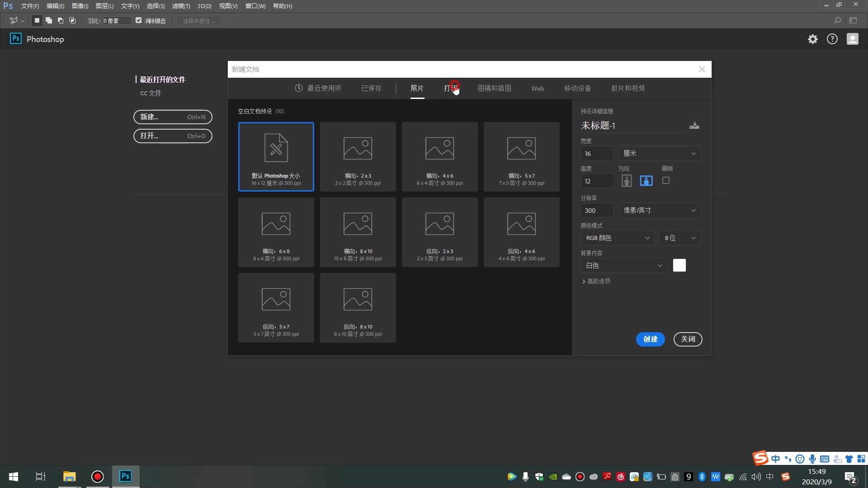Click the help question mark icon

click(832, 39)
